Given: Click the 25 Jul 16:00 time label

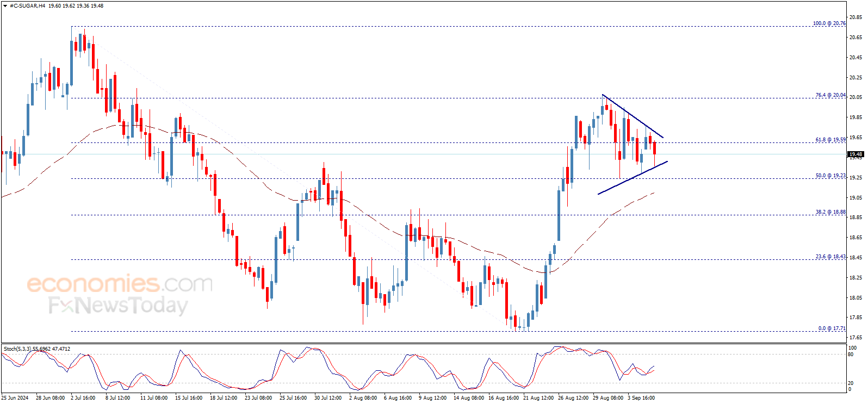Looking at the screenshot, I should click(293, 398).
